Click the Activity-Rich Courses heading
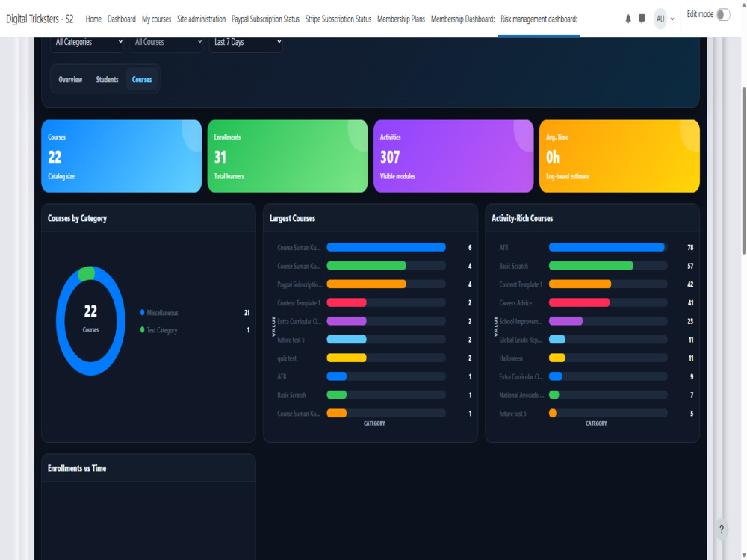The height and width of the screenshot is (560, 747). tap(522, 218)
